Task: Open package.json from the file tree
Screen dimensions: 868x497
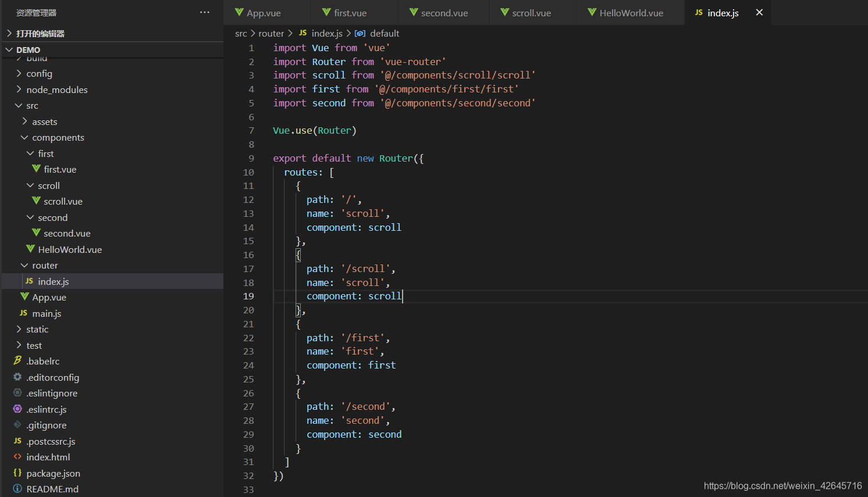Action: [112, 473]
